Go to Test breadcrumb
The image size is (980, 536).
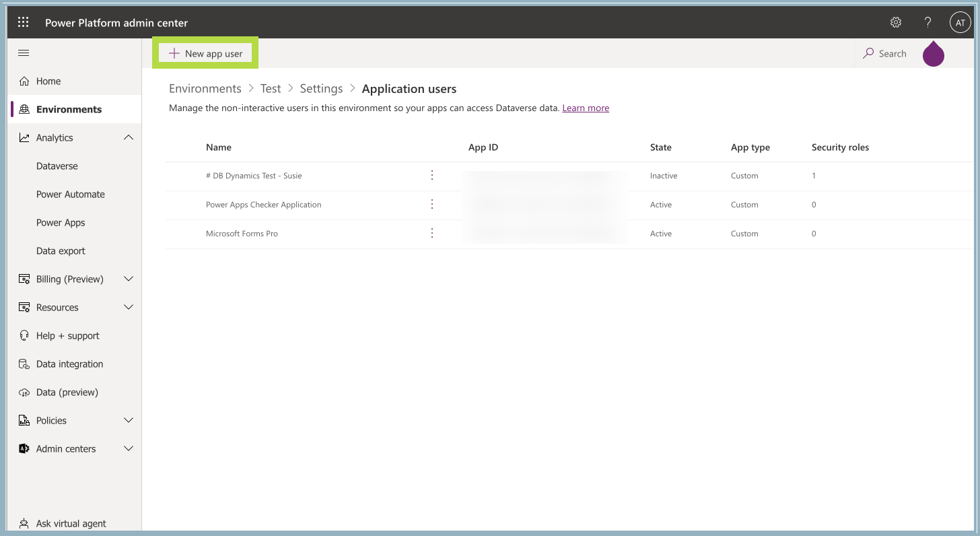tap(271, 89)
